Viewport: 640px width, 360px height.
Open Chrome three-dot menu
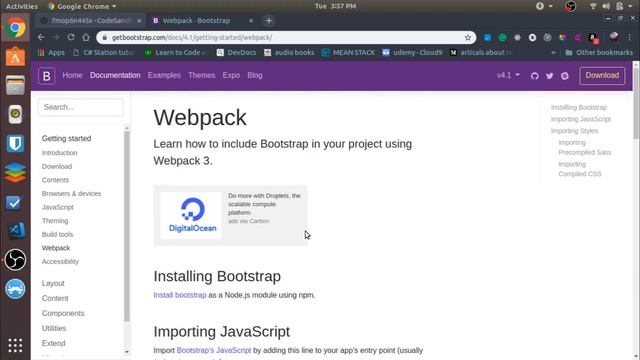pyautogui.click(x=630, y=37)
